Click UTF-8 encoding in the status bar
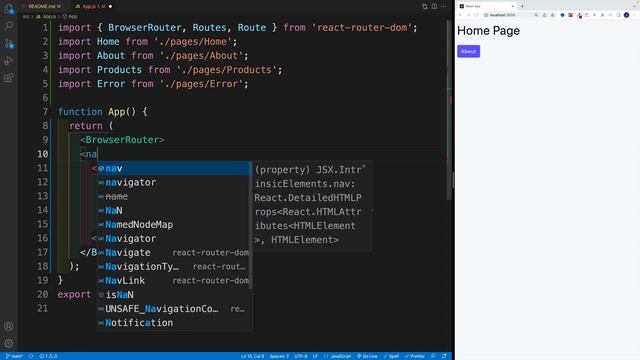The image size is (640, 360). (x=301, y=356)
